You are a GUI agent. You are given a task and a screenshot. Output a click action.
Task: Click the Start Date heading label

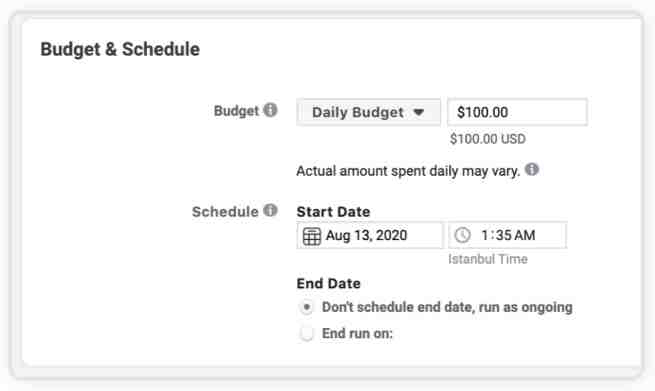(333, 212)
